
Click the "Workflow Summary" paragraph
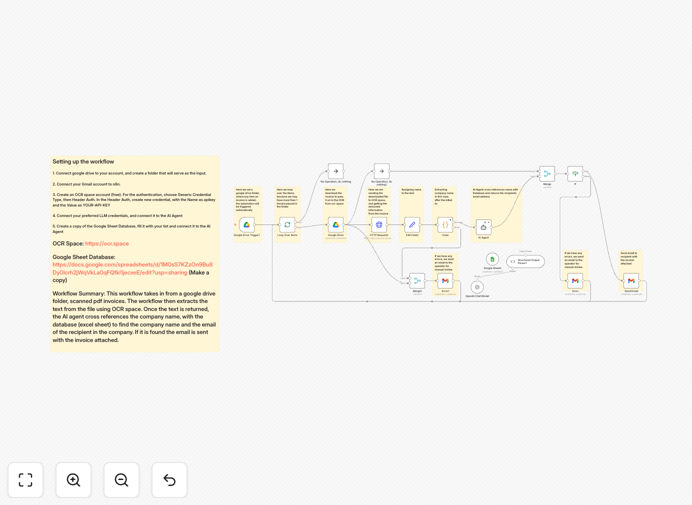click(x=134, y=317)
